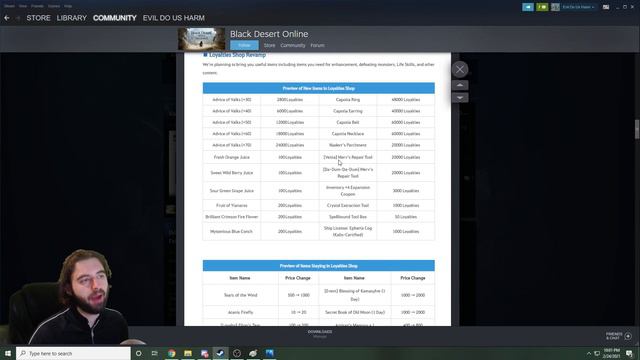This screenshot has height=360, width=640.
Task: Click the 'Secret Book of Old Moon (1 Day)' cell
Action: click(355, 312)
